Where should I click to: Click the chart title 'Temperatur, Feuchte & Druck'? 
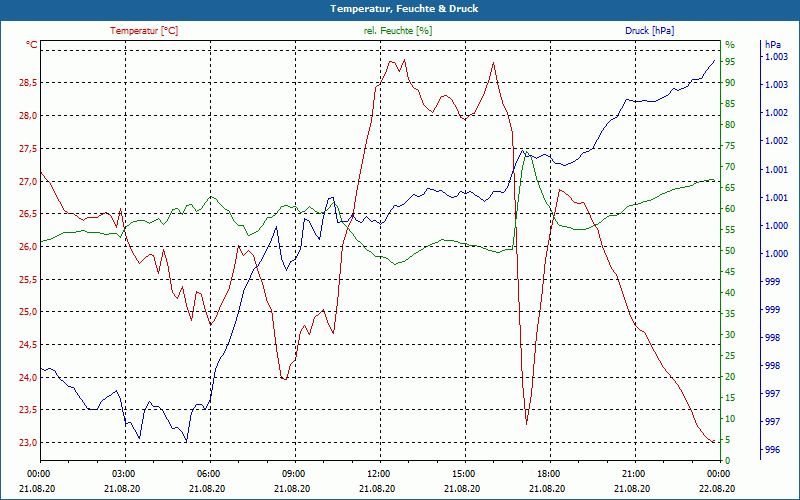pyautogui.click(x=404, y=9)
